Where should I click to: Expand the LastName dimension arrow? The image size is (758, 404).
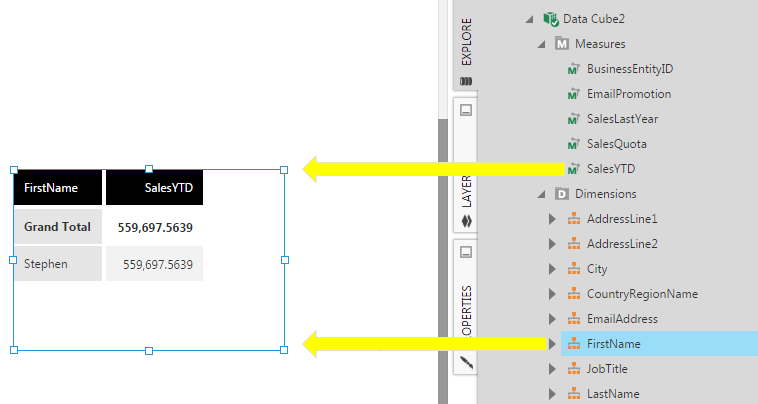[552, 394]
